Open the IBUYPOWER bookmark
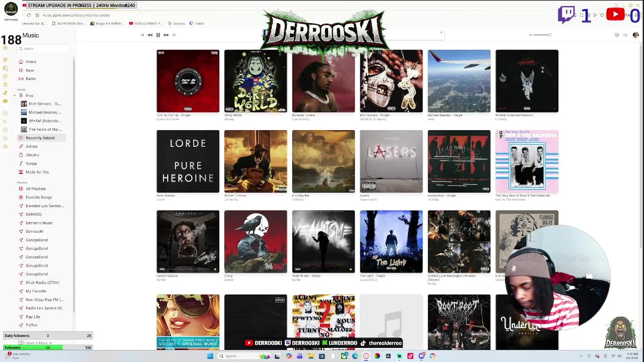The image size is (644, 362). point(70,23)
